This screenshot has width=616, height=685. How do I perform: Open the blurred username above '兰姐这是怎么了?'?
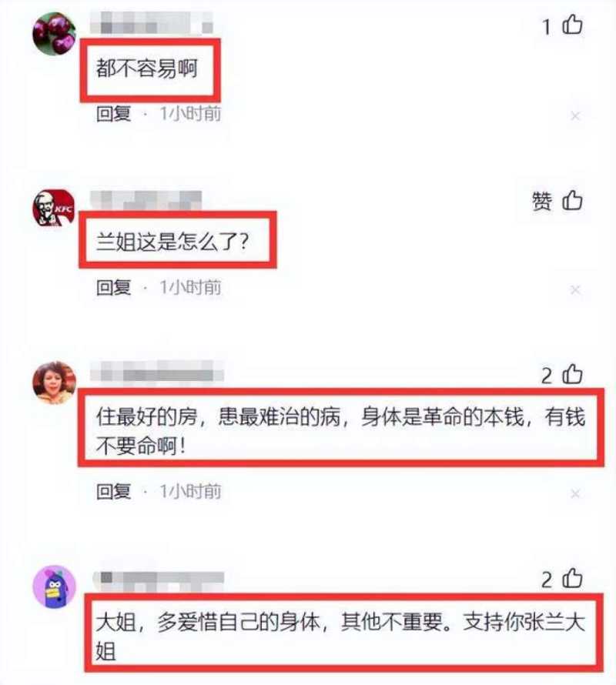pyautogui.click(x=146, y=199)
